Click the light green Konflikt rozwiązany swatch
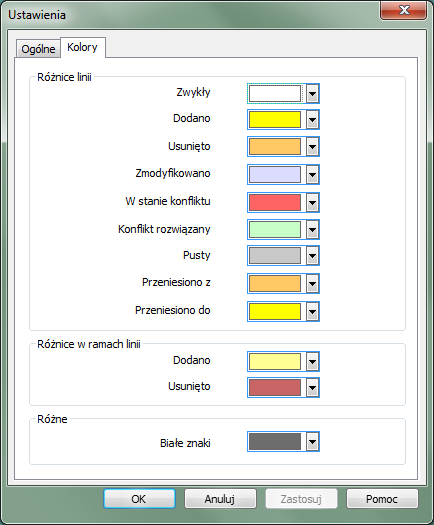 click(275, 229)
